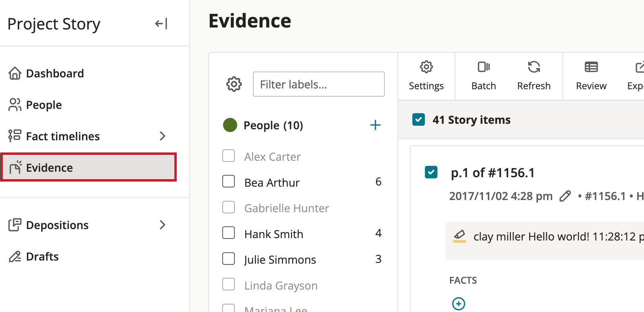Edit the date with pencil icon
Viewport: 644px width, 312px height.
[565, 196]
